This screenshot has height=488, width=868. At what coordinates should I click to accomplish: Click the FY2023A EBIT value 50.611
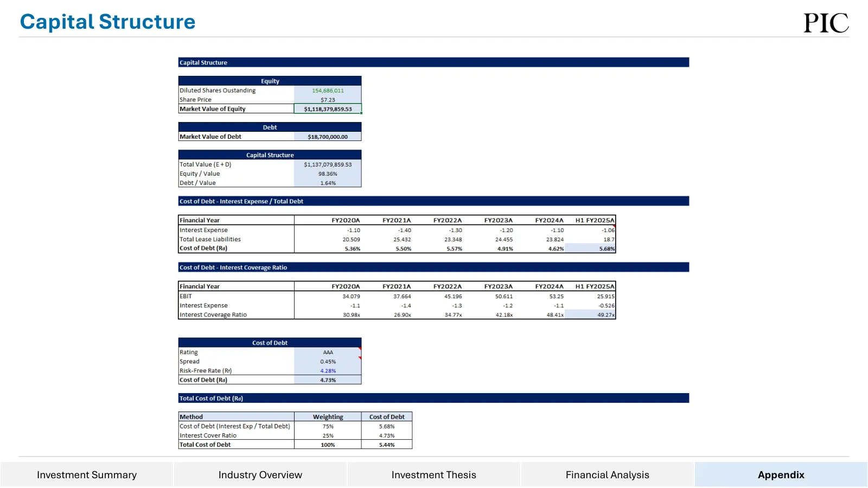point(503,296)
